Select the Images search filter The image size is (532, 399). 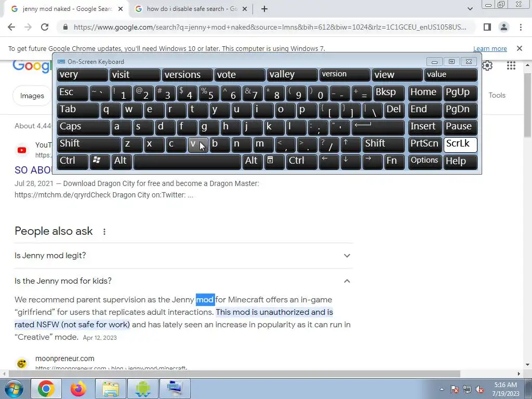(x=32, y=96)
